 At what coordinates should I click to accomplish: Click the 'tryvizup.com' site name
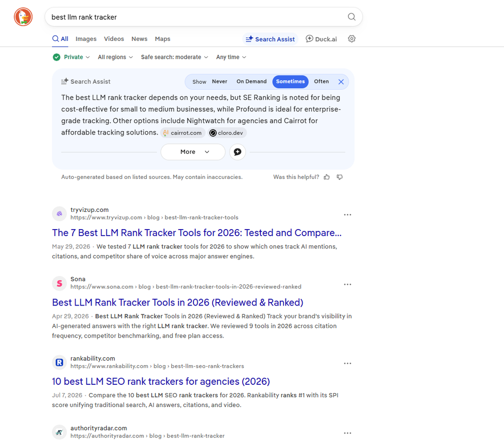point(90,210)
